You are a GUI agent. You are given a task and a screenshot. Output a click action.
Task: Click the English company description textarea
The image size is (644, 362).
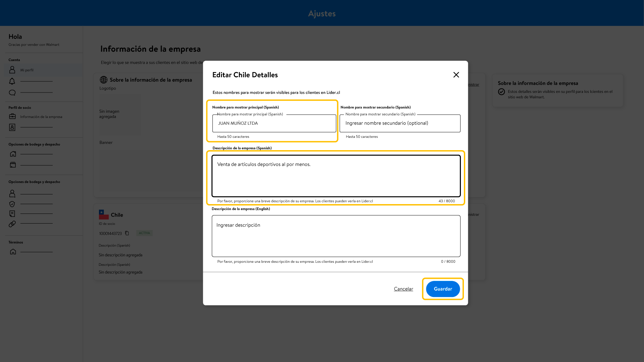pyautogui.click(x=336, y=236)
